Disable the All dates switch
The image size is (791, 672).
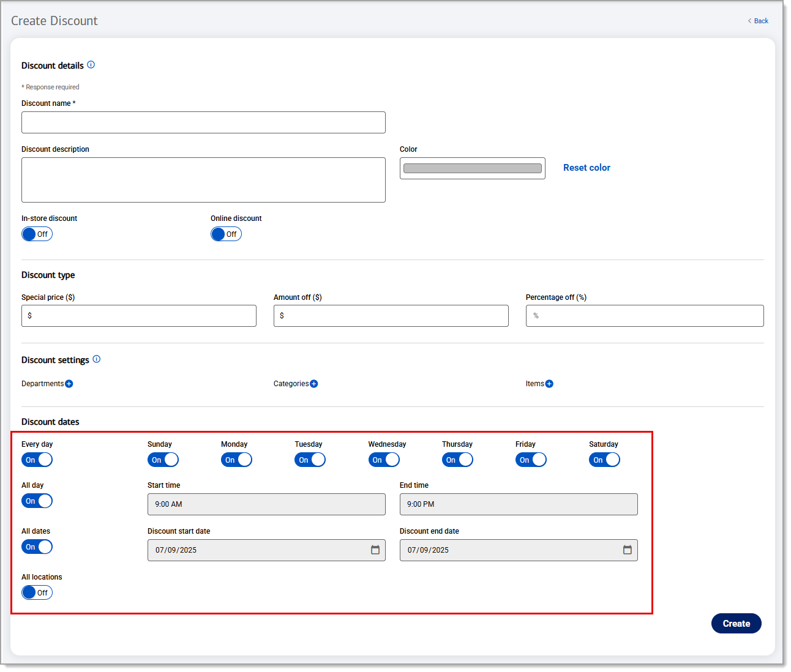37,547
